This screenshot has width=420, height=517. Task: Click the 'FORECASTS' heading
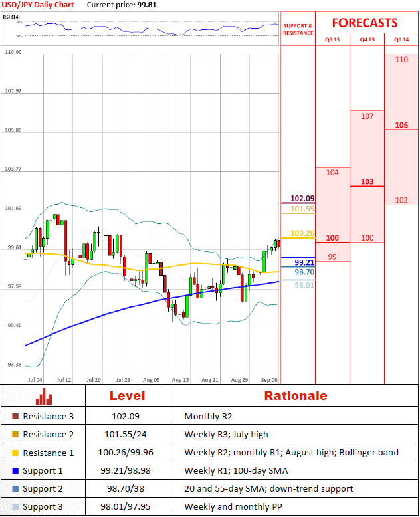[365, 23]
